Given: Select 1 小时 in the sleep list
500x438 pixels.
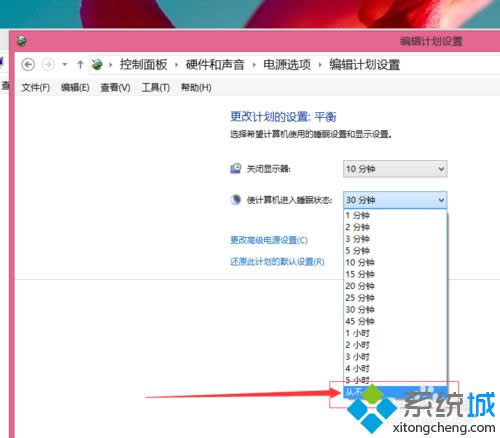Looking at the screenshot, I should point(395,333).
